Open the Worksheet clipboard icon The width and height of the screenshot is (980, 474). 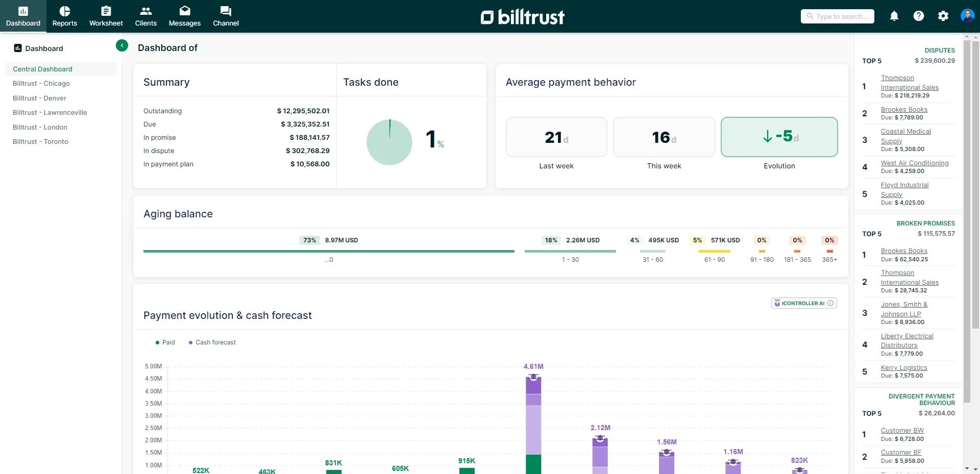click(106, 11)
